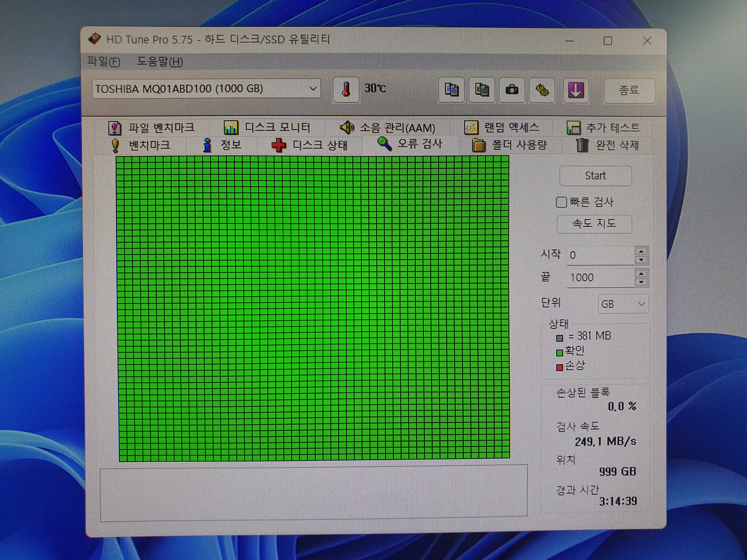Click the copy text to clipboard icon
The height and width of the screenshot is (560, 747).
[451, 90]
